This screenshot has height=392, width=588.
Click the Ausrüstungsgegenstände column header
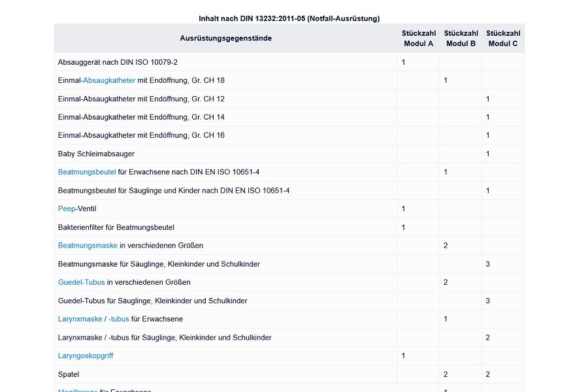(x=225, y=38)
